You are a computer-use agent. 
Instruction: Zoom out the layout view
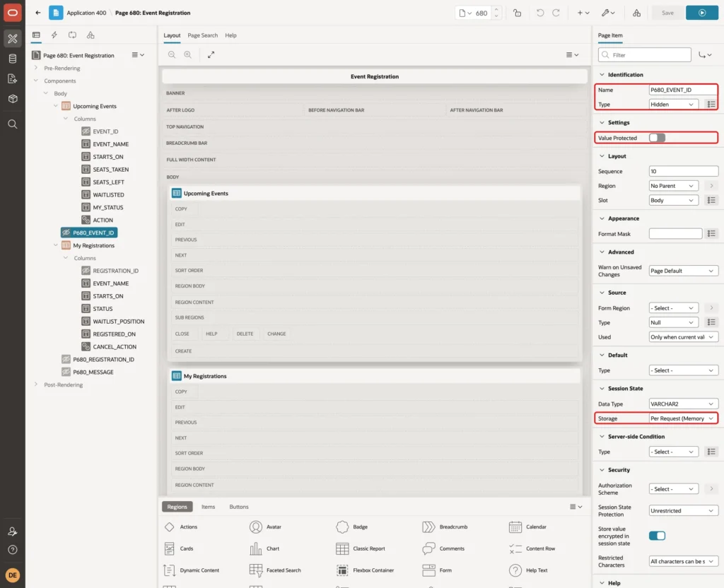[172, 55]
